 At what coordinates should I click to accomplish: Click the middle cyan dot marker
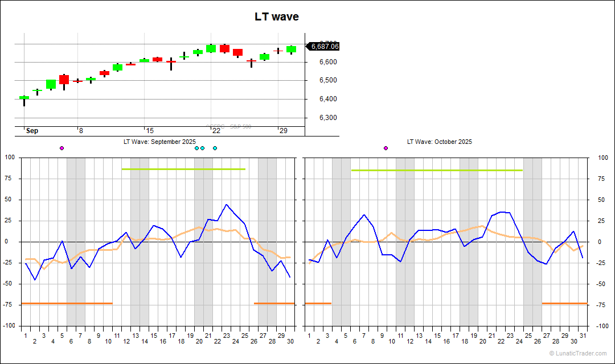202,148
